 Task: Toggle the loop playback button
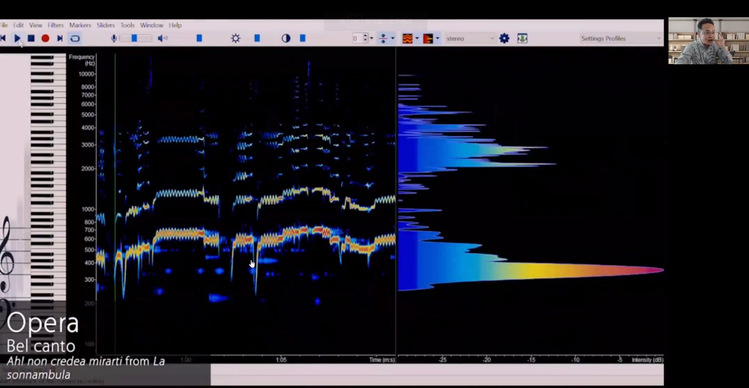(75, 38)
